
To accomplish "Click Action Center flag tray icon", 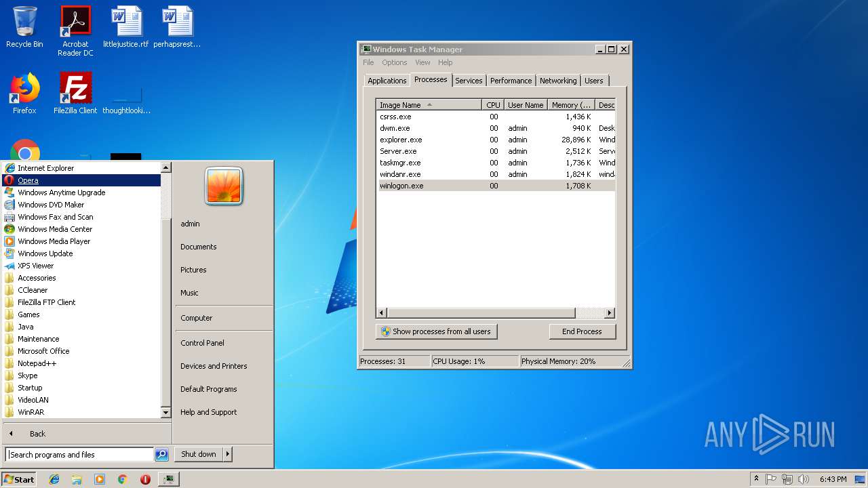I will [771, 479].
